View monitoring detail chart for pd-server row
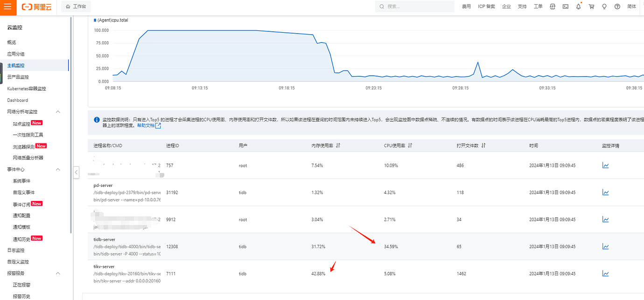Viewport: 644px width, 300px height. tap(606, 192)
